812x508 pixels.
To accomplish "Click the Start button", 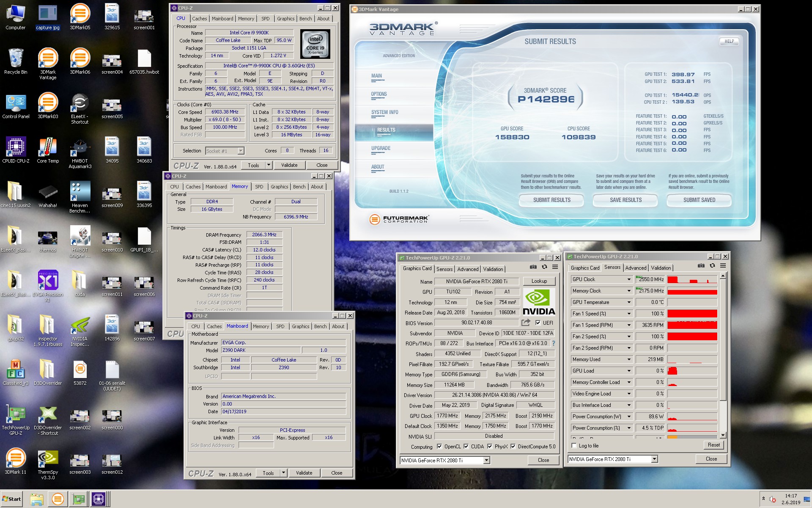I will point(12,499).
